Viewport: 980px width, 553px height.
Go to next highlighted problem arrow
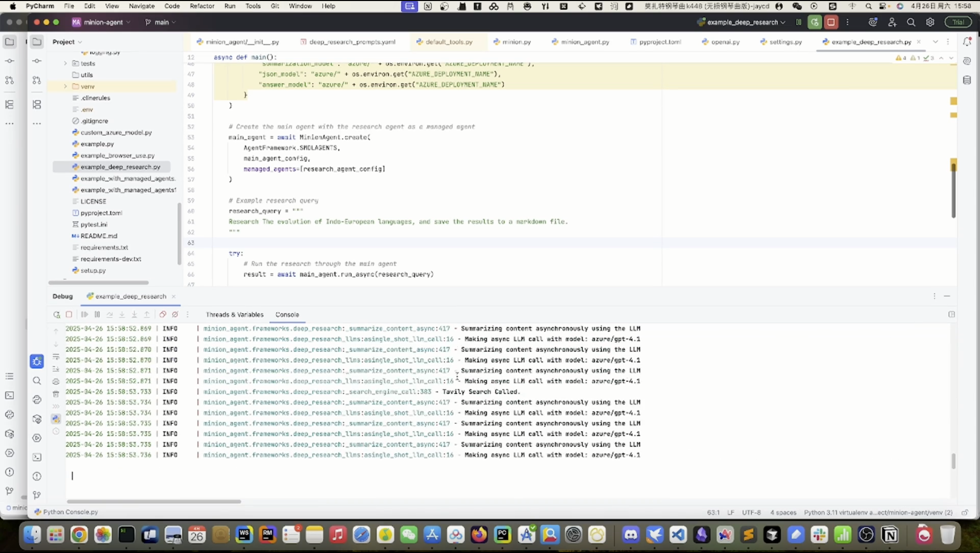click(951, 58)
